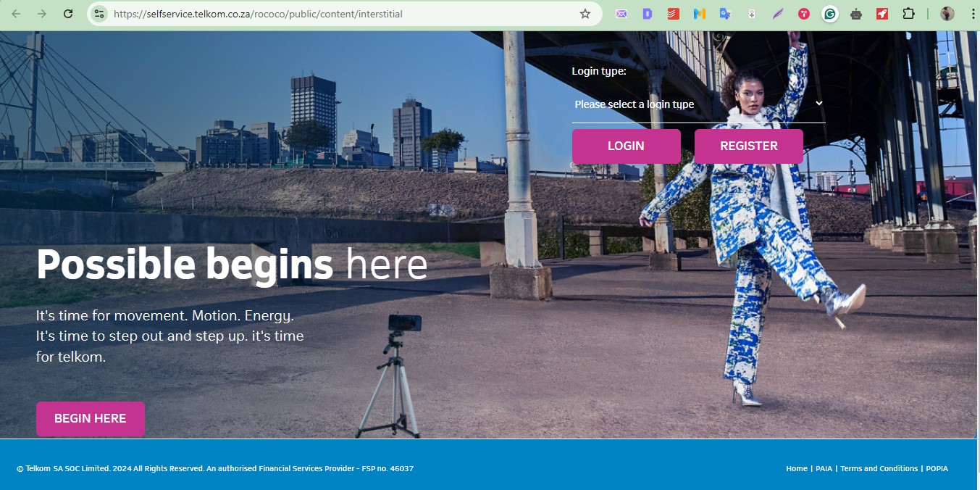Open the purple feather extension
This screenshot has height=490, width=980.
click(778, 14)
